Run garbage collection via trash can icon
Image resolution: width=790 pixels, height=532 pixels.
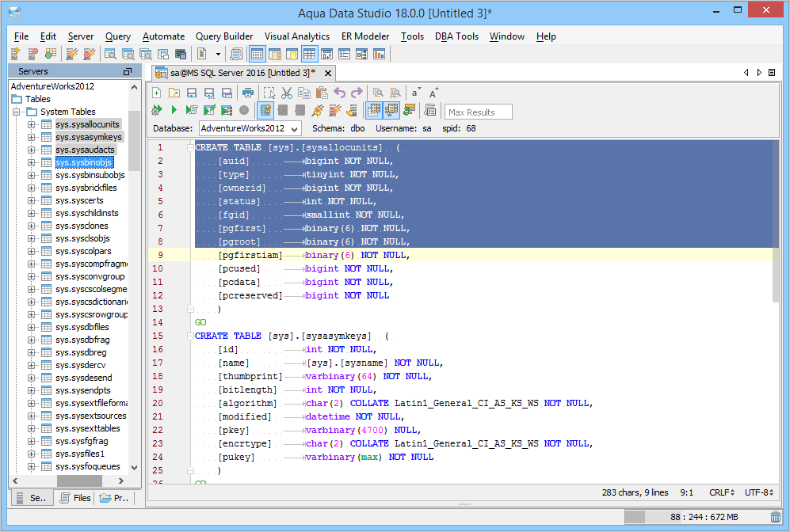point(775,517)
